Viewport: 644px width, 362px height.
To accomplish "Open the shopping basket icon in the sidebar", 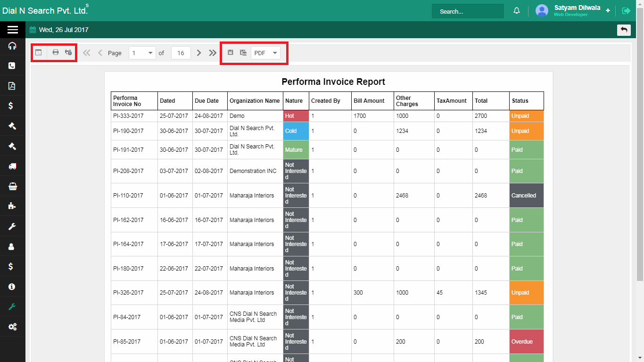I will (x=12, y=186).
